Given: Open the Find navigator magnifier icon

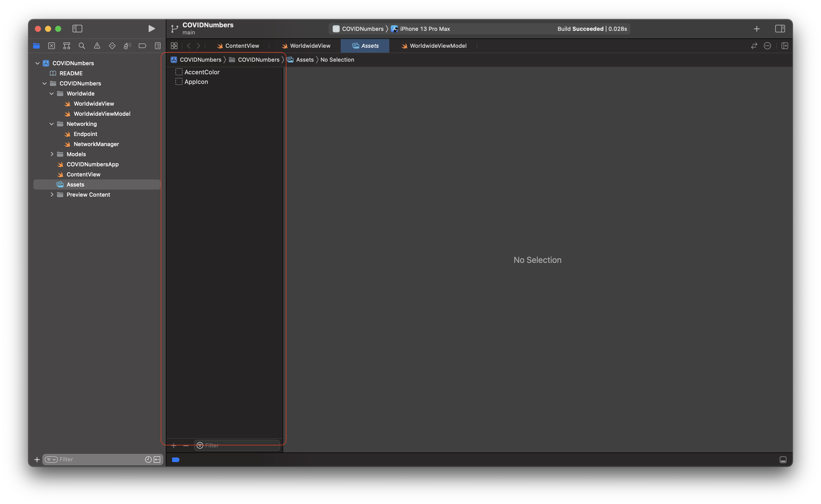Looking at the screenshot, I should click(x=82, y=46).
